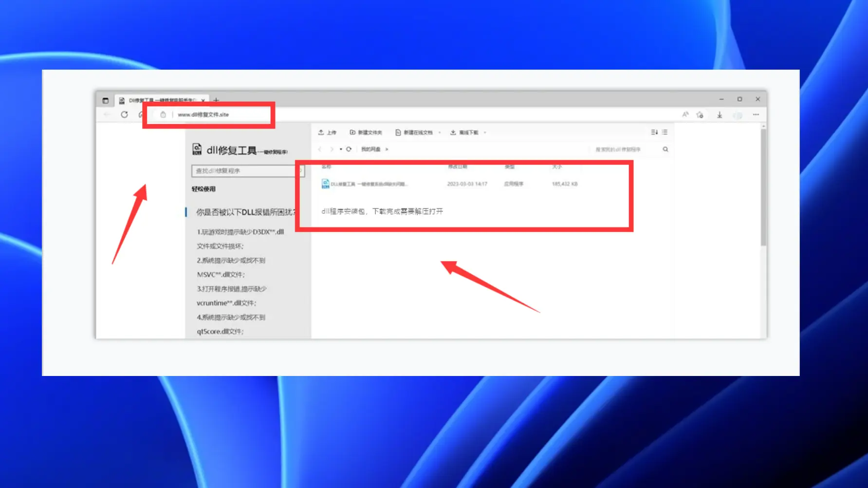Image resolution: width=868 pixels, height=488 pixels.
Task: Click the 修改日期 column header
Action: click(458, 167)
